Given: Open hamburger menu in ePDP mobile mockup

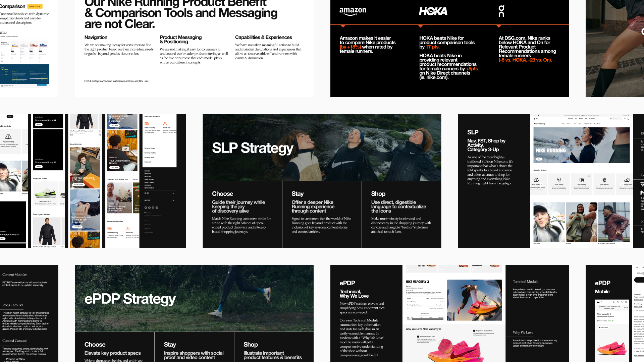Looking at the screenshot, I should click(x=626, y=302).
